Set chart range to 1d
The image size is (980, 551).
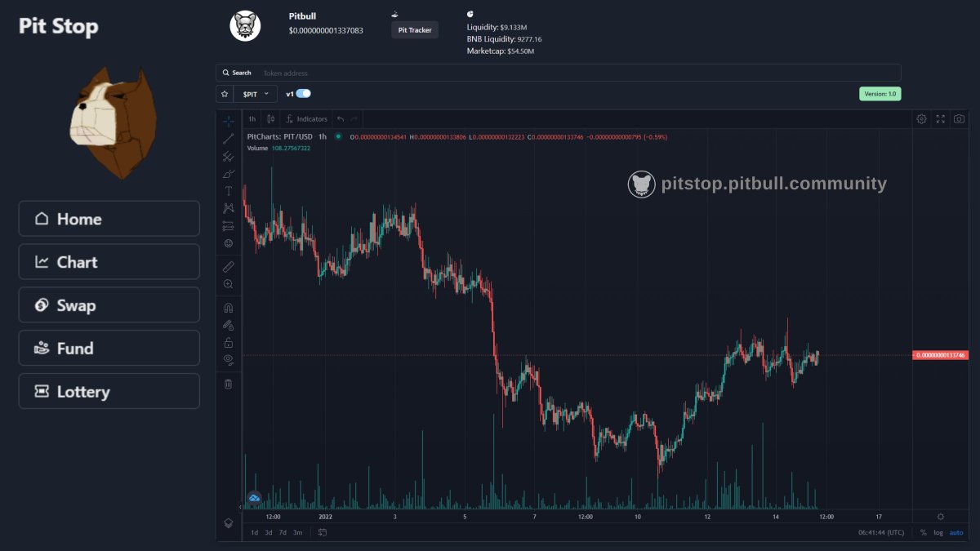pos(254,532)
